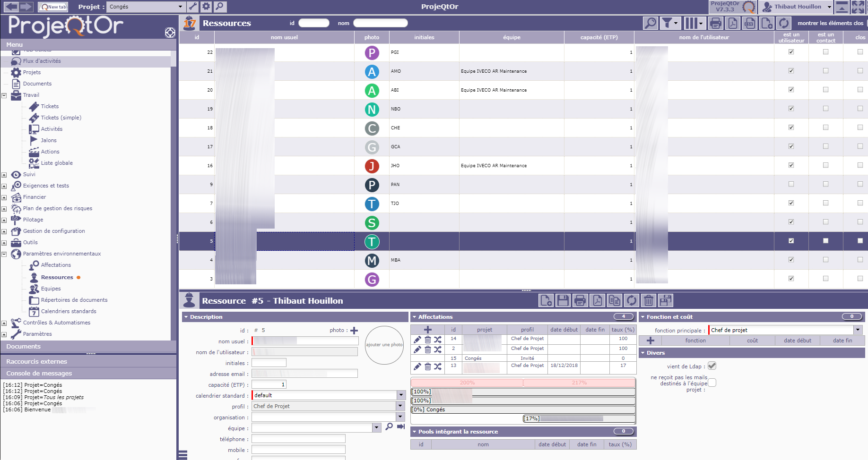
Task: Open Tickets in the menu
Action: (50, 106)
